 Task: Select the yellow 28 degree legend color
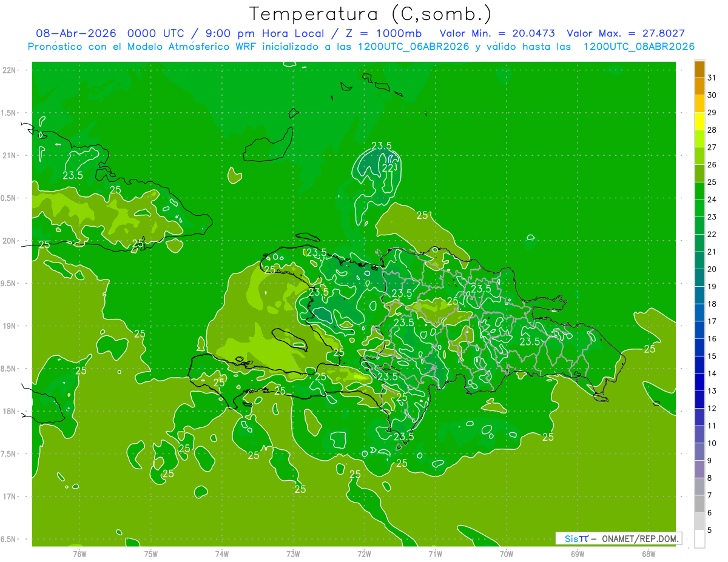click(699, 122)
